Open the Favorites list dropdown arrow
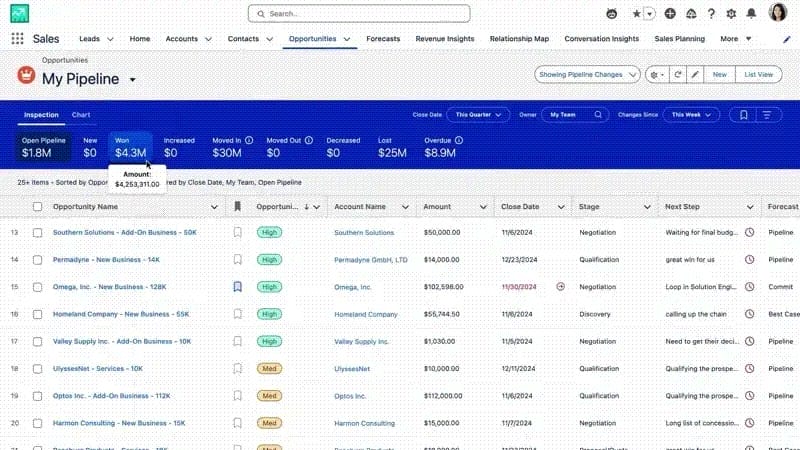 (x=649, y=14)
